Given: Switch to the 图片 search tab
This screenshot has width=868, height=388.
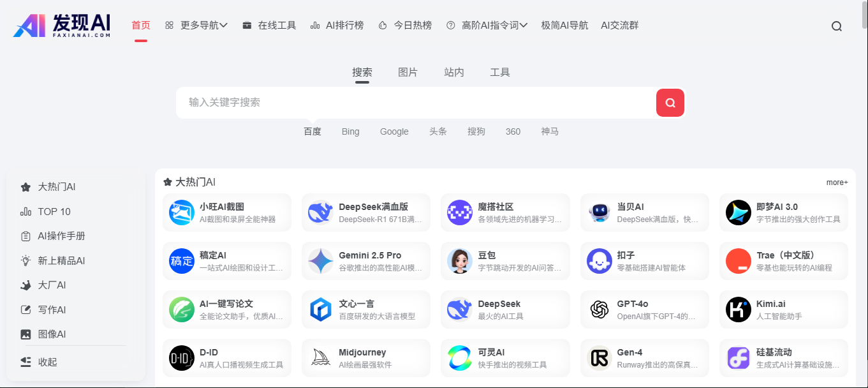Looking at the screenshot, I should click(408, 72).
